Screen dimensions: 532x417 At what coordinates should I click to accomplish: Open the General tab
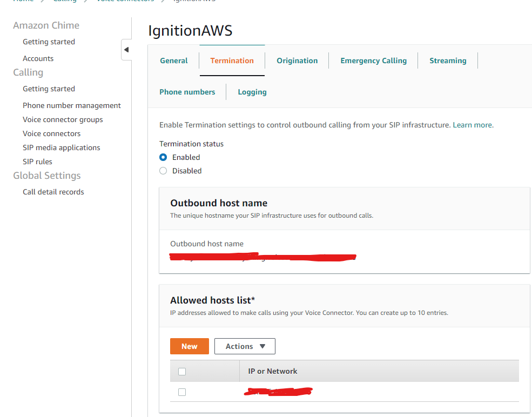pos(174,60)
